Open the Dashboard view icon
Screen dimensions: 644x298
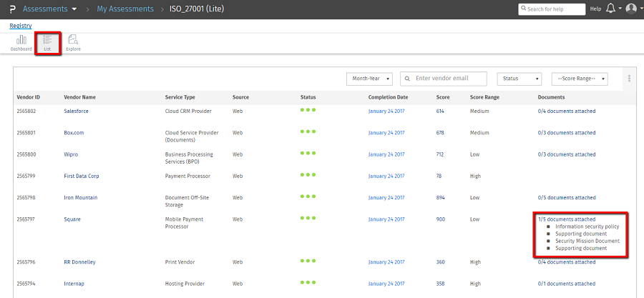(21, 43)
